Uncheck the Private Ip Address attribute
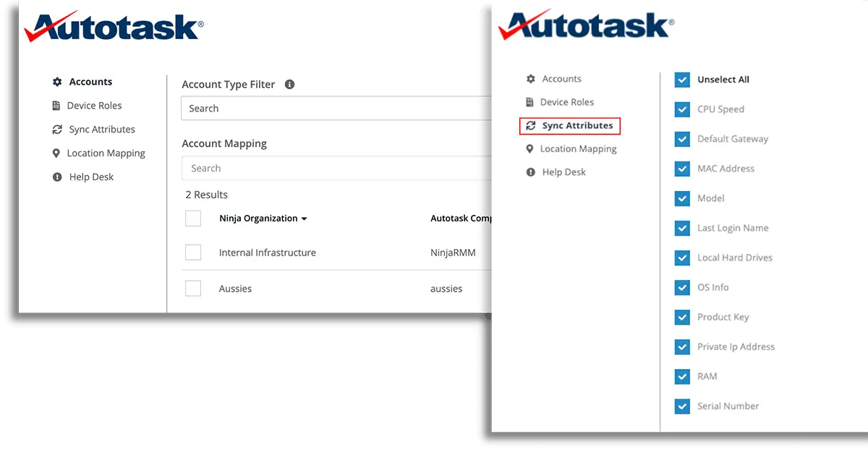Image resolution: width=868 pixels, height=456 pixels. pos(682,347)
